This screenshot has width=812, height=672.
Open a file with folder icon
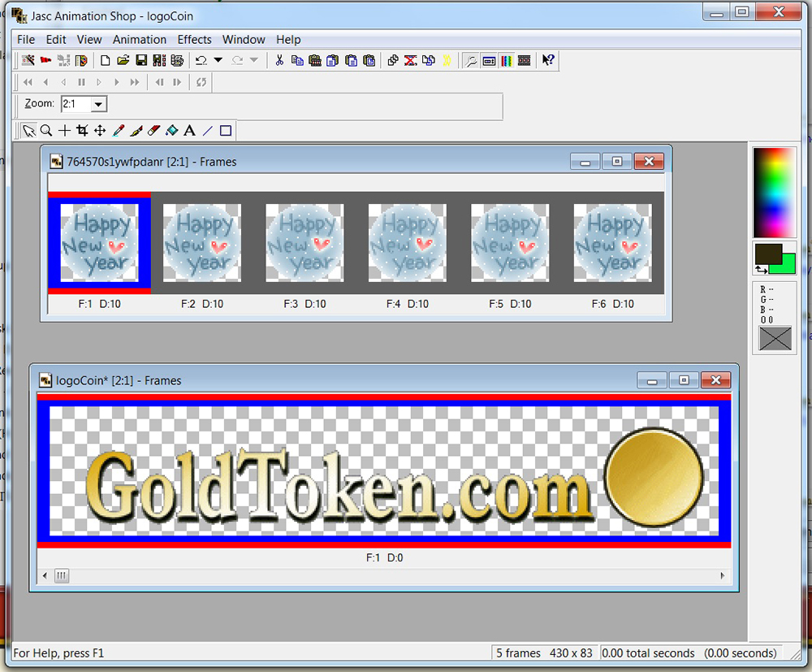[123, 60]
